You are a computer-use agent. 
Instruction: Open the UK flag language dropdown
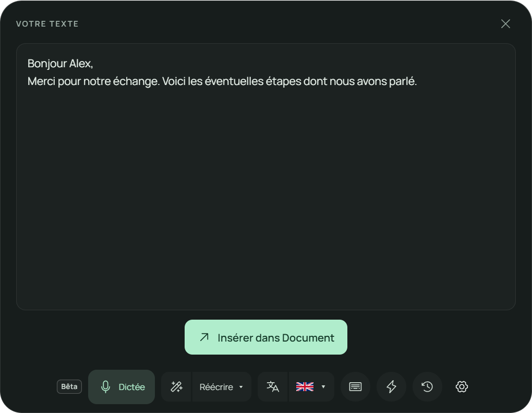[x=311, y=386]
